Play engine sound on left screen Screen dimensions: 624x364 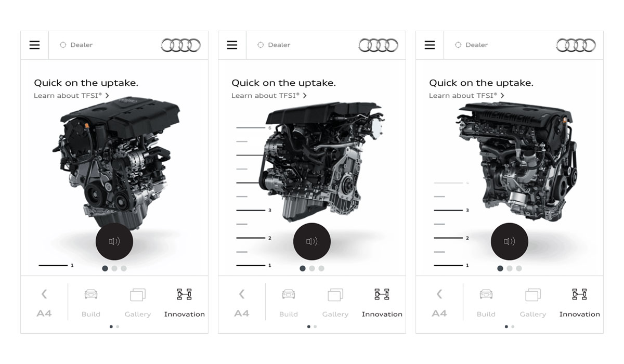[114, 241]
